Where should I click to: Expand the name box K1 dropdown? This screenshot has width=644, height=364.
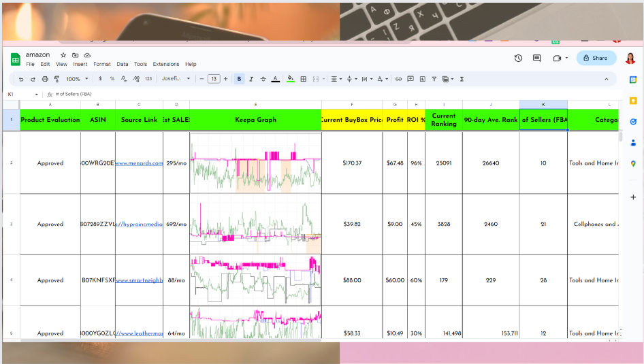(37, 95)
